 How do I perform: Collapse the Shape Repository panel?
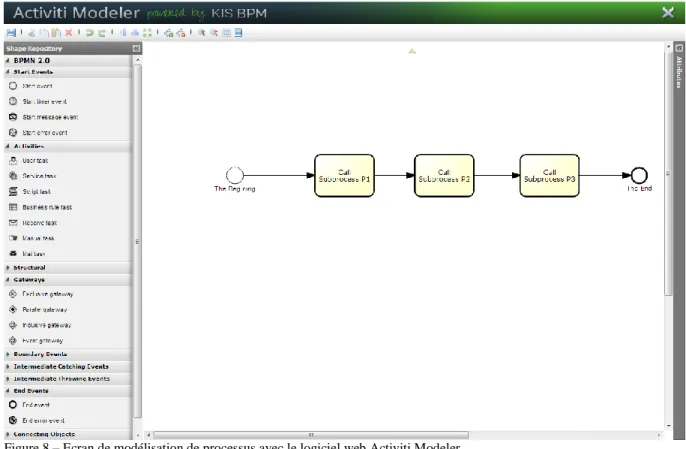136,49
